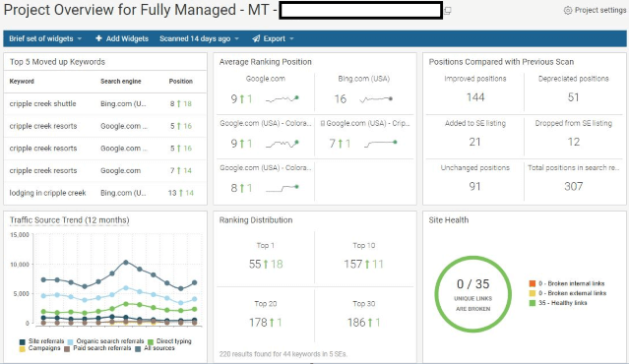Click Top 20 ranking value 178
629x364 pixels.
(258, 323)
